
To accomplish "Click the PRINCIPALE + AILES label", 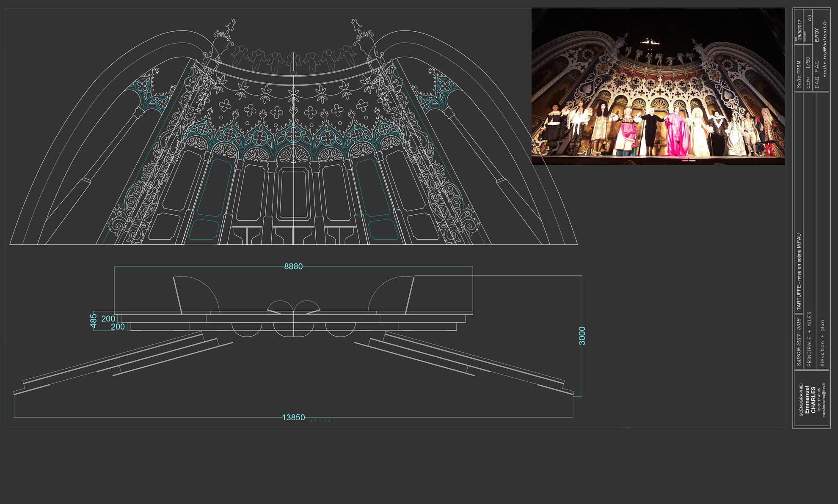I will (x=809, y=339).
